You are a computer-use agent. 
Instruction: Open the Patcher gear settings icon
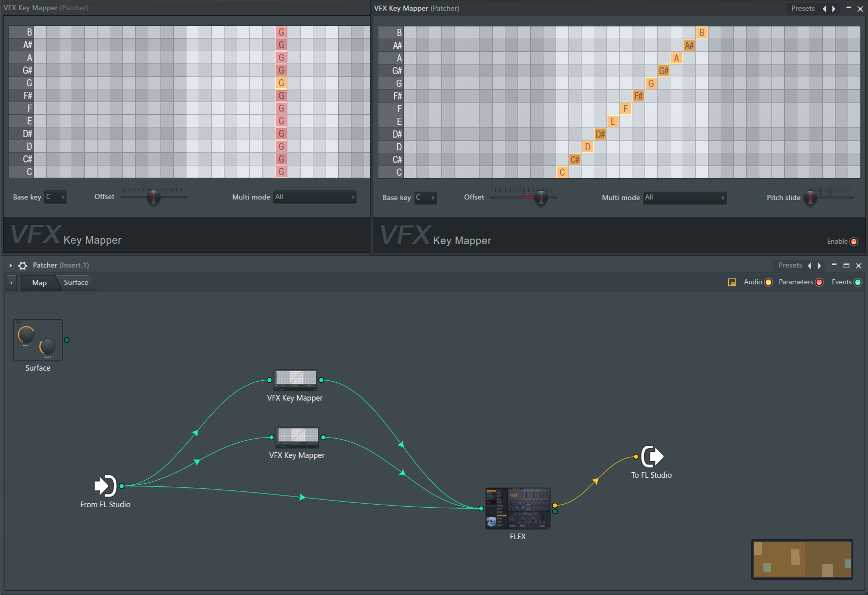point(22,266)
